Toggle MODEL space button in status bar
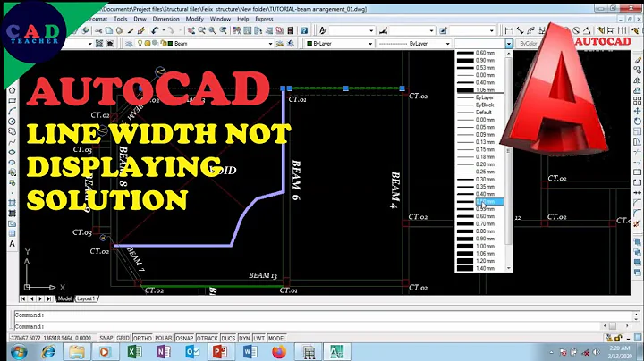The height and width of the screenshot is (361, 644). point(276,338)
